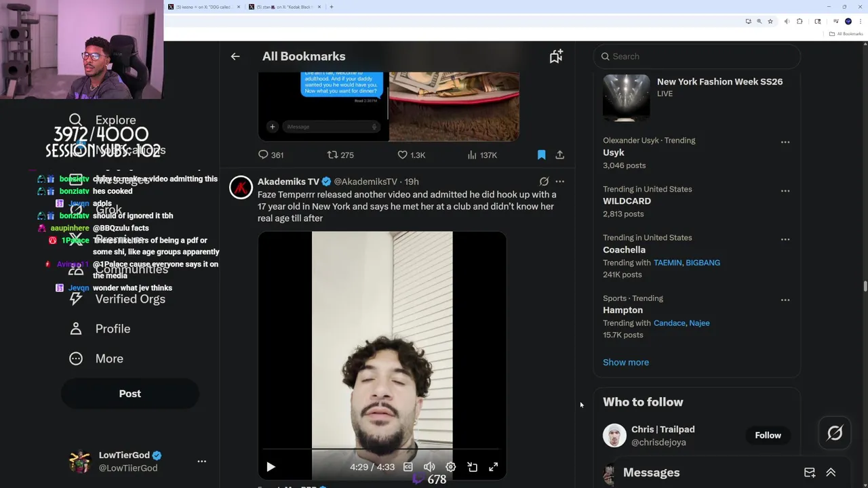The width and height of the screenshot is (868, 488).
Task: Follow Chris | Trailpad
Action: pyautogui.click(x=768, y=436)
